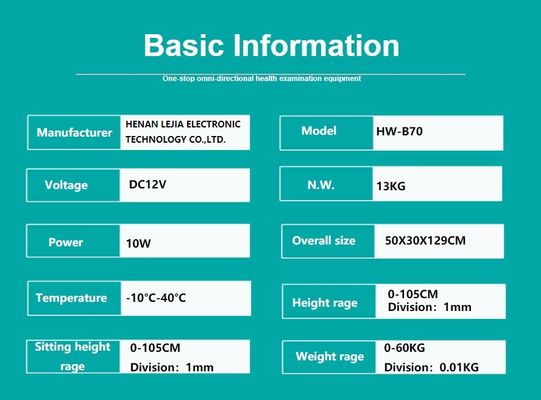
Task: Click the height range value "0-105CM Division: 1mm"
Action: point(430,300)
